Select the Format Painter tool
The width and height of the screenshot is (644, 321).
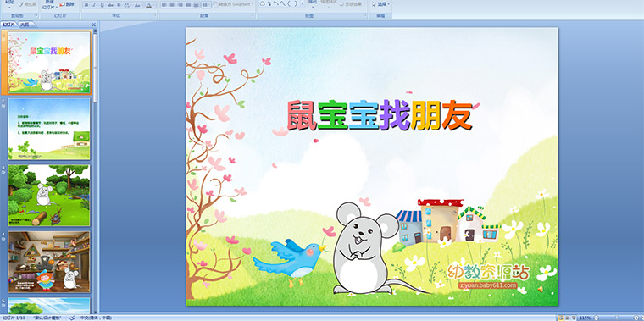28,4
